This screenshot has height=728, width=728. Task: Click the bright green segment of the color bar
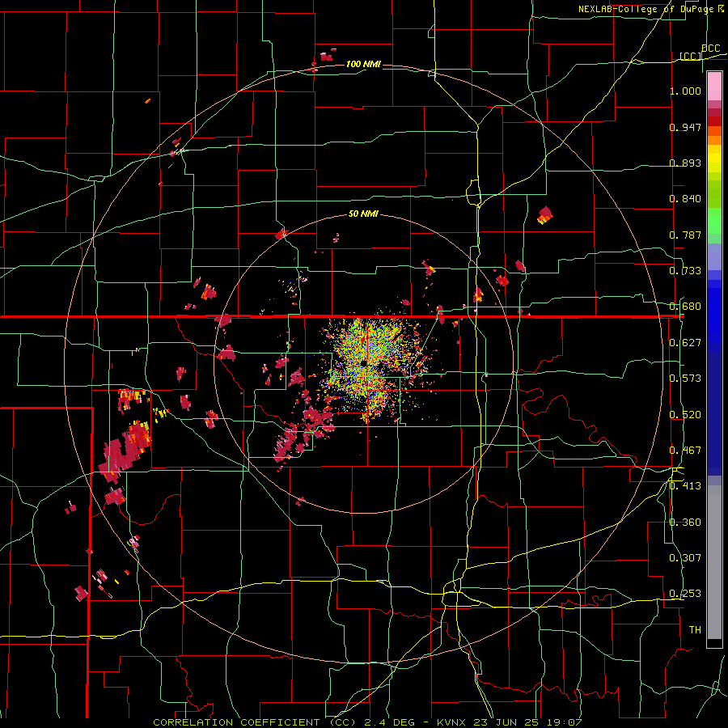pyautogui.click(x=714, y=221)
